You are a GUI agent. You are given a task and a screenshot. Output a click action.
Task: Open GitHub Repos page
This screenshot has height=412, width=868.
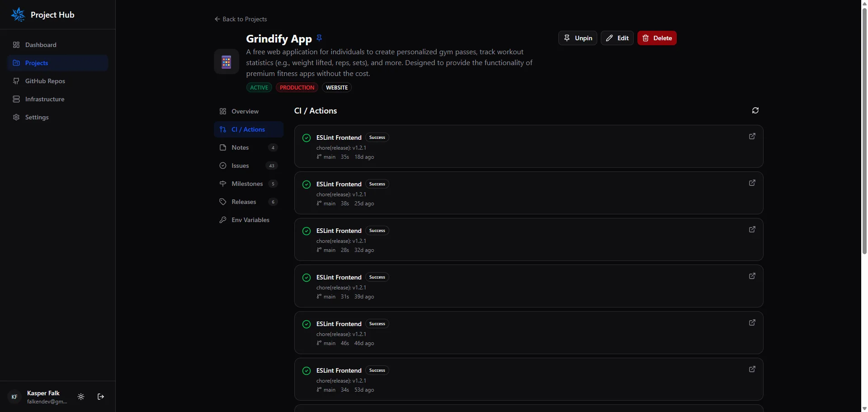click(x=57, y=81)
